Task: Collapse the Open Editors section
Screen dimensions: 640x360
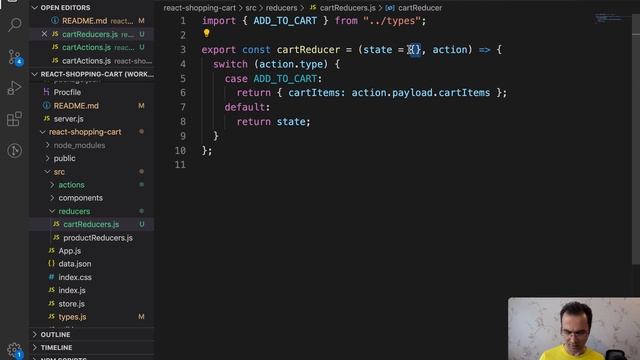Action: (35, 8)
